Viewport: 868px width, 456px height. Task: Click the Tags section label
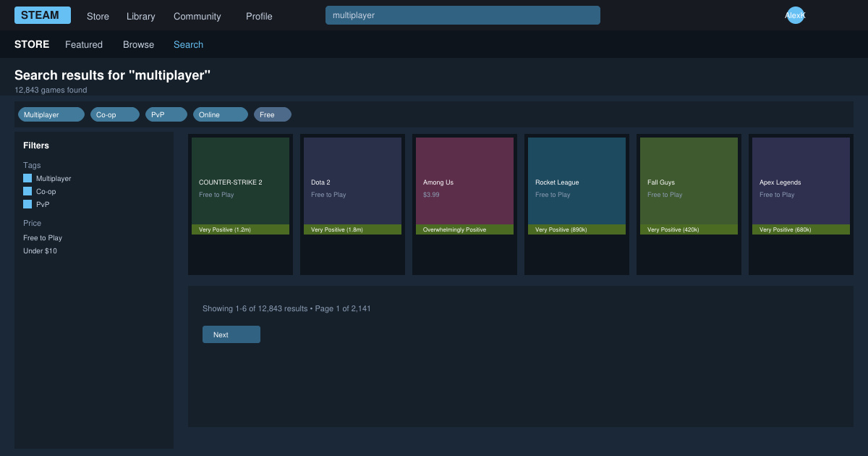[x=32, y=165]
